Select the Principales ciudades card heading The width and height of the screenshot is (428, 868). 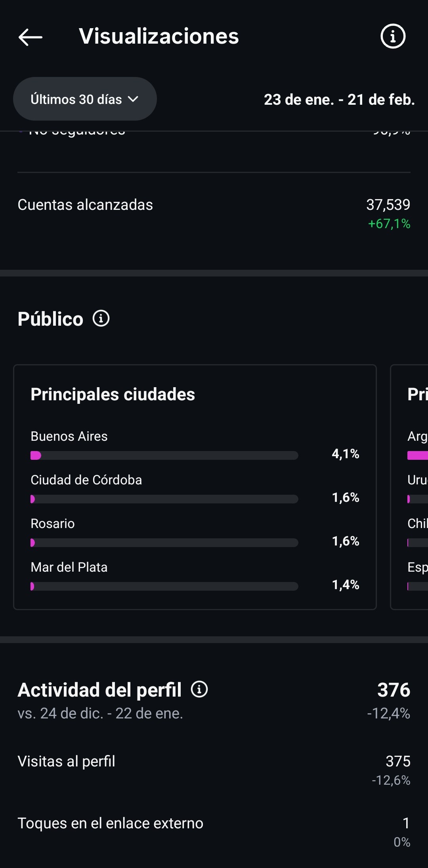click(113, 394)
